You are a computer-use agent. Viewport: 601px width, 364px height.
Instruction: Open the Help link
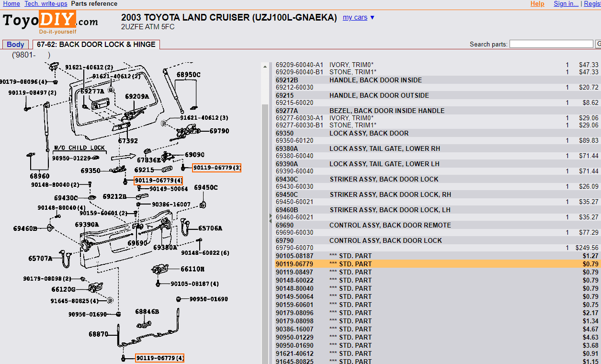[537, 4]
